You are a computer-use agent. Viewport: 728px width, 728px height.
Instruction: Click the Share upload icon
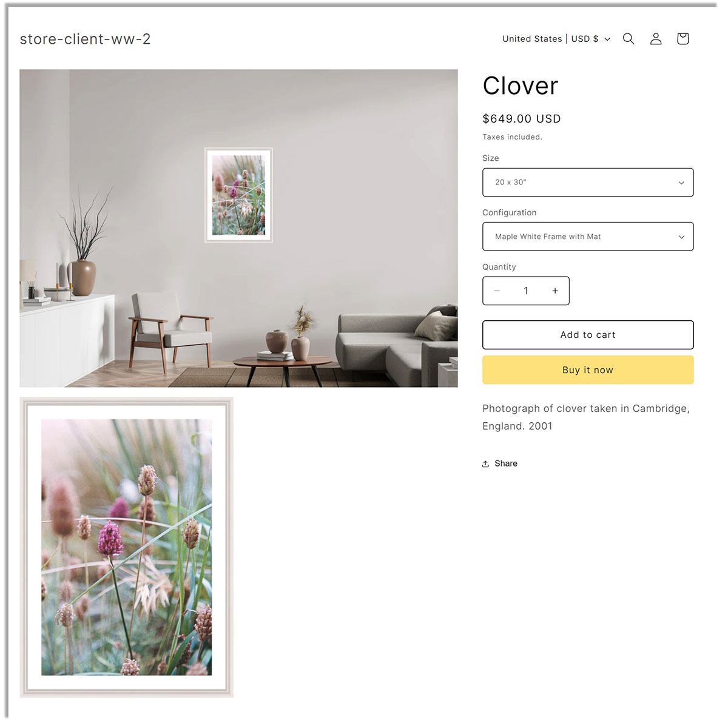485,463
